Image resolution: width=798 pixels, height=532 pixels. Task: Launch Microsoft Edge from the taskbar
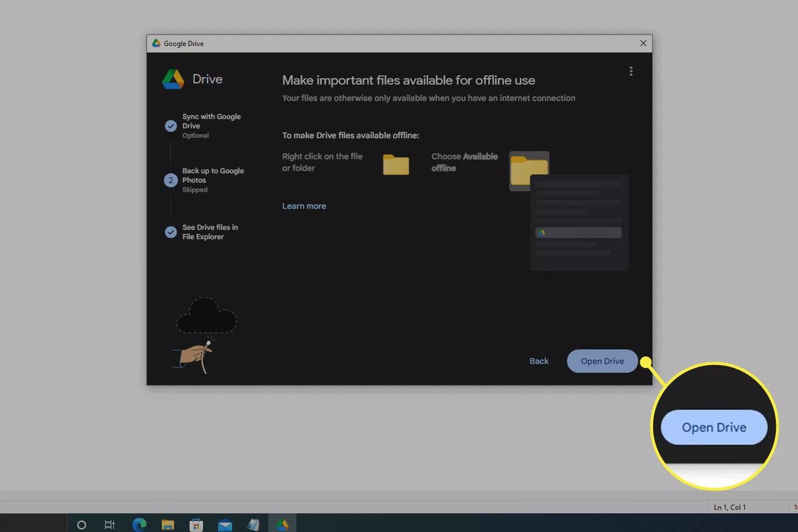click(139, 525)
